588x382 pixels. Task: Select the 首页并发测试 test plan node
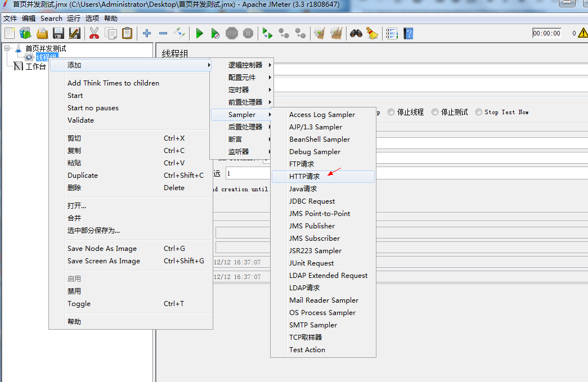[46, 48]
